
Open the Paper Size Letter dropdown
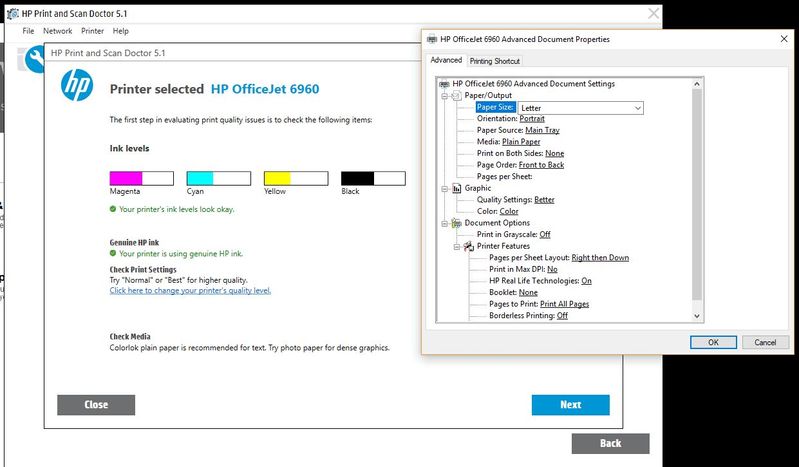pos(637,108)
